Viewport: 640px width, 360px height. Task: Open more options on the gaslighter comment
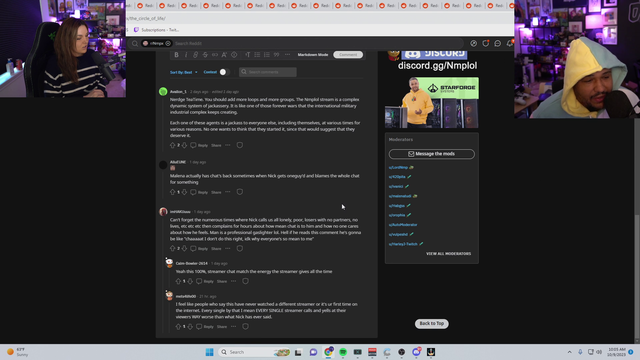click(x=228, y=249)
